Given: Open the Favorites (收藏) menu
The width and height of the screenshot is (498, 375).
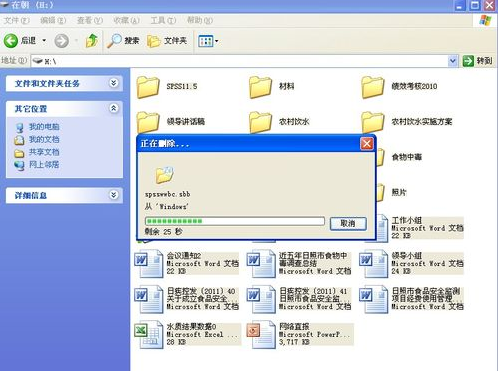Looking at the screenshot, I should tap(126, 21).
